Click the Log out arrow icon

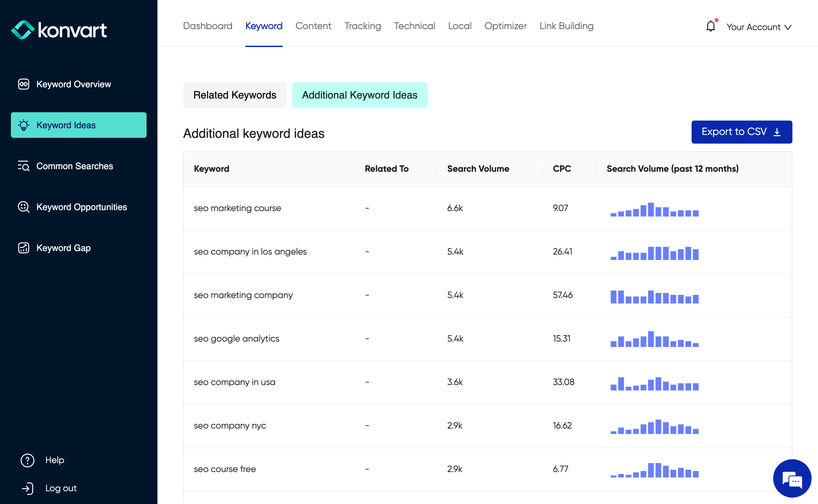[x=27, y=488]
